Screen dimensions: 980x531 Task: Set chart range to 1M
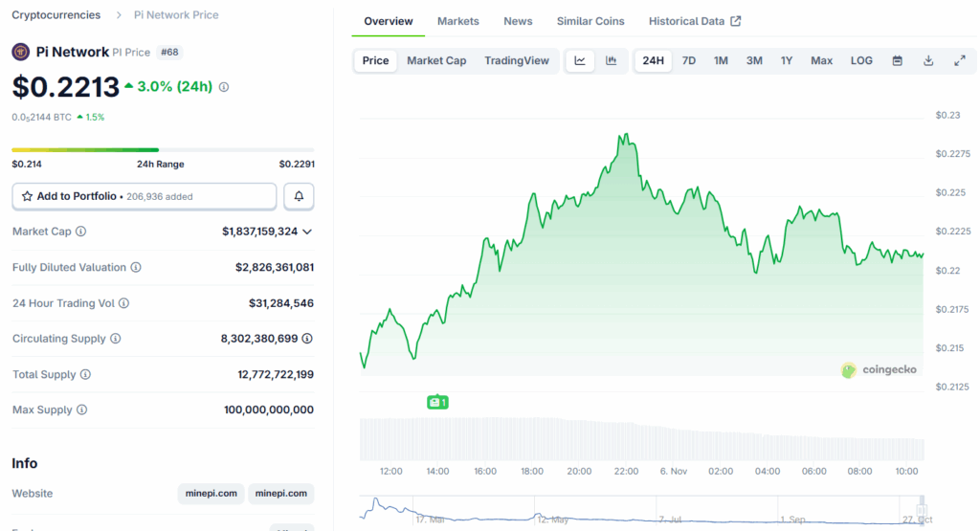722,60
